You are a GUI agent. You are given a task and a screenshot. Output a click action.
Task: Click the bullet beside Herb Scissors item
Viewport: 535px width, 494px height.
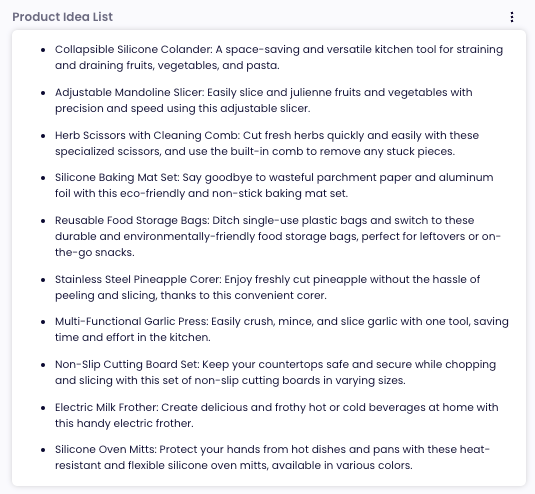click(x=43, y=136)
